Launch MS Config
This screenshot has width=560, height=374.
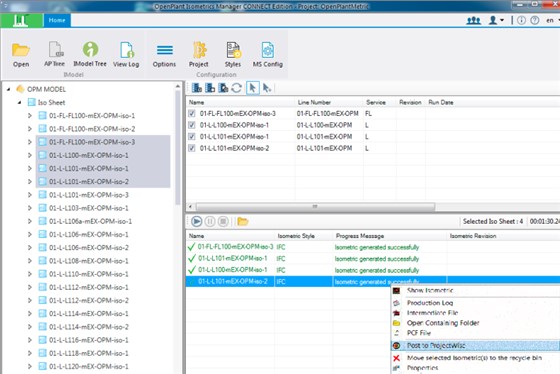tap(268, 54)
